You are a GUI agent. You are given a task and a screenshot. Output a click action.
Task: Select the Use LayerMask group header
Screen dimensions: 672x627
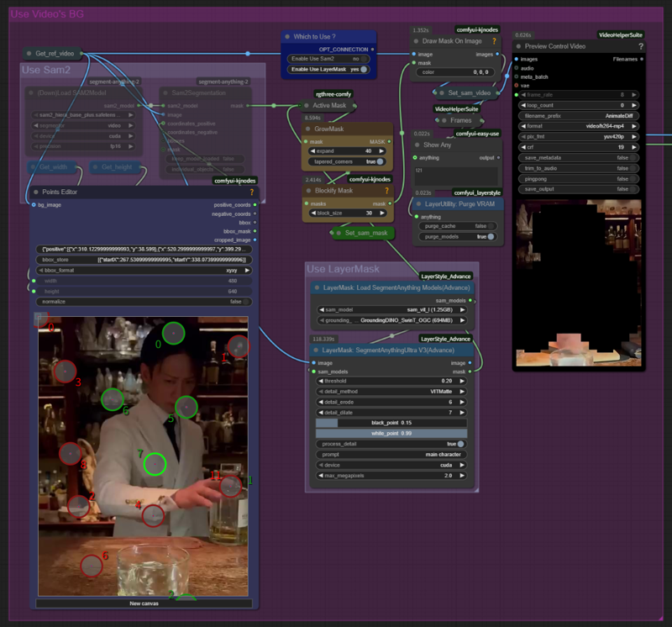tap(344, 269)
